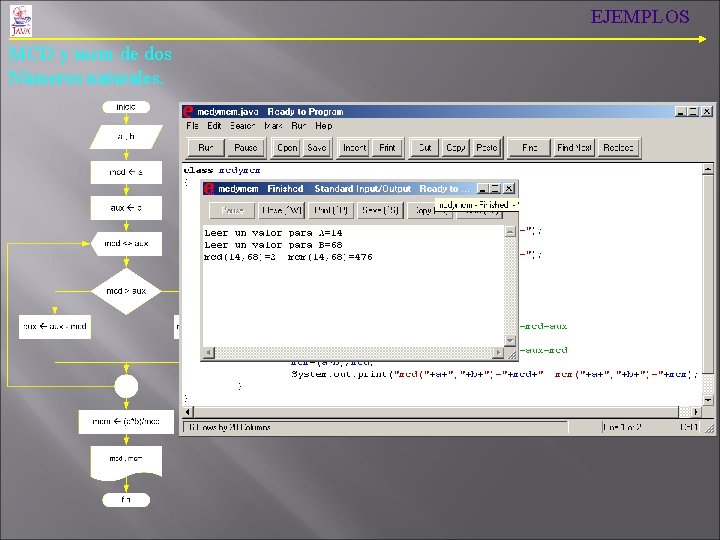Click the Java logo in the slide corner
Screen dimensions: 720x540
(x=21, y=21)
